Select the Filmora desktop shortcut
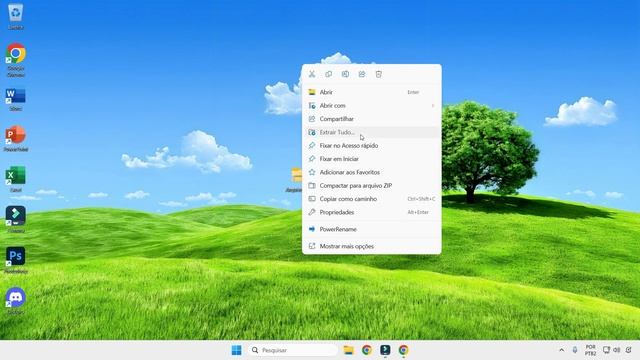Screen dimensions: 640x360 16,220
